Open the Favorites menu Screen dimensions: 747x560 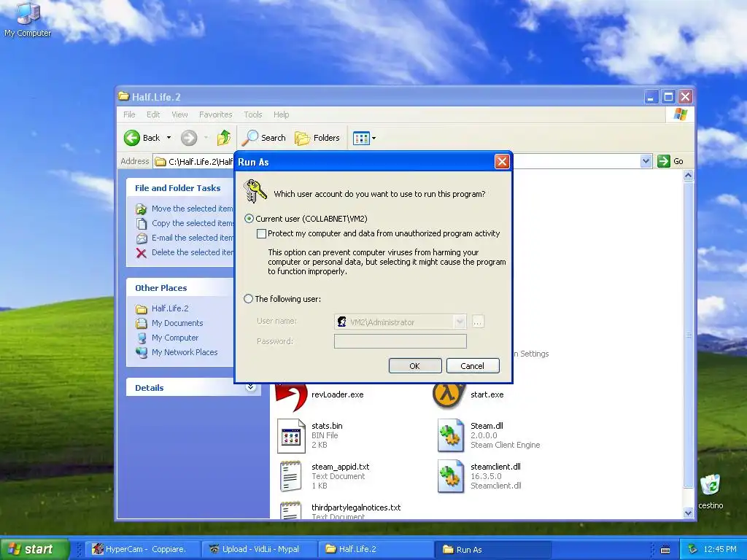pos(215,114)
